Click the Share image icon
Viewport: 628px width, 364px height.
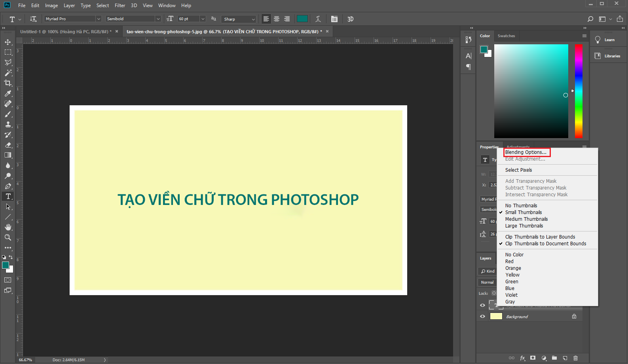[x=620, y=19]
